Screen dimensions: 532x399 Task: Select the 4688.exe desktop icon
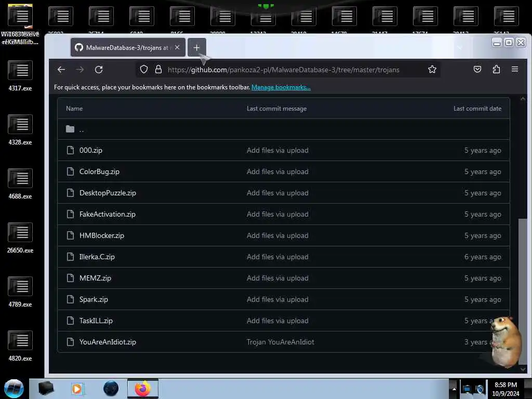pos(20,184)
